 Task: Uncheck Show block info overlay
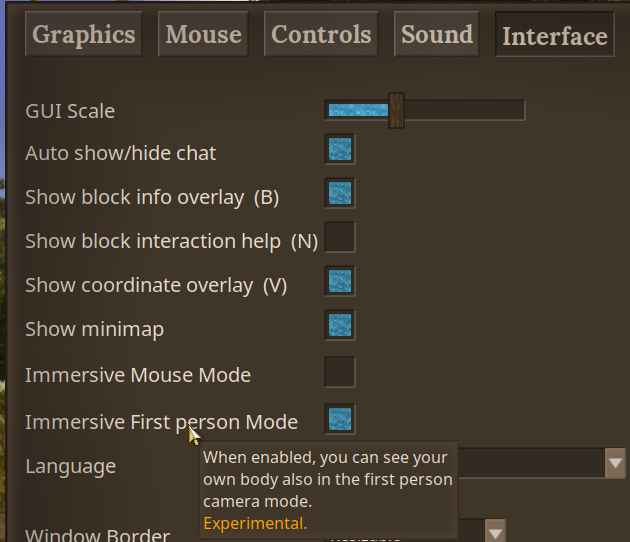click(x=340, y=194)
